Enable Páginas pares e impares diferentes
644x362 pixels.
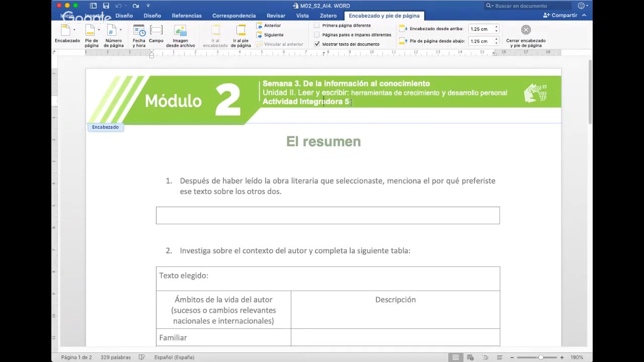coord(317,35)
